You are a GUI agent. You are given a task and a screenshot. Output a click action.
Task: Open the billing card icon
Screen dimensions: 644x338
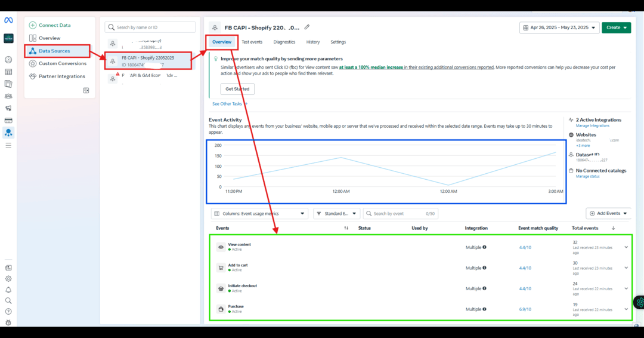(8, 121)
